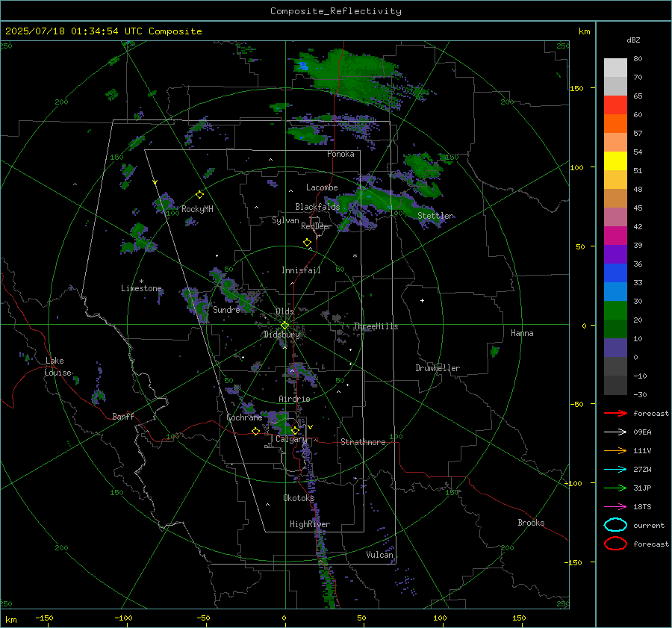672x628 pixels.
Task: Click the 0 tick label on bottom axis
Action: coord(284,618)
